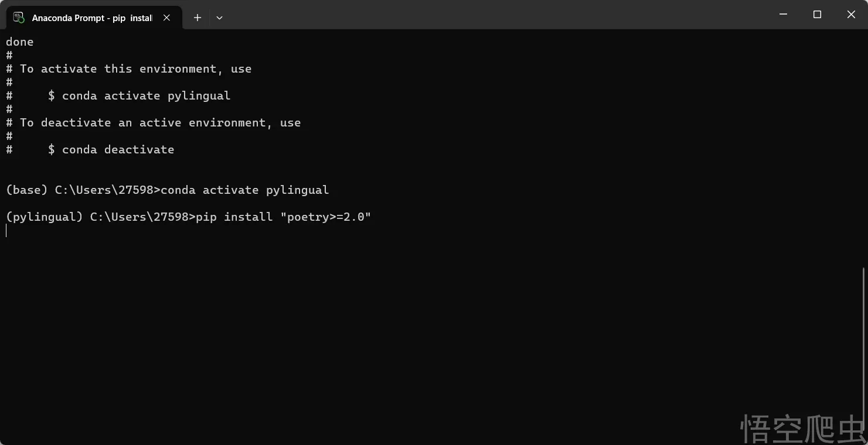The width and height of the screenshot is (868, 445).
Task: Click the "$ conda activate pylingual" hint line
Action: (139, 96)
